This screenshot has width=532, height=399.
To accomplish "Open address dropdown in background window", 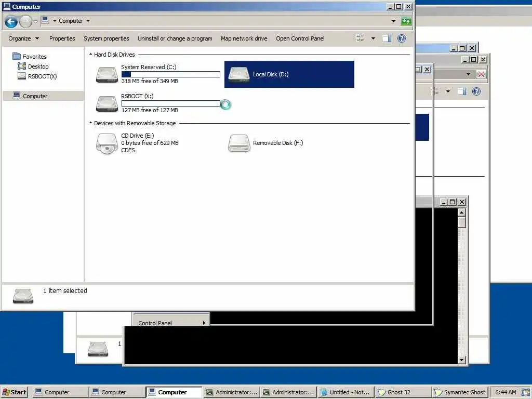I will click(x=468, y=74).
